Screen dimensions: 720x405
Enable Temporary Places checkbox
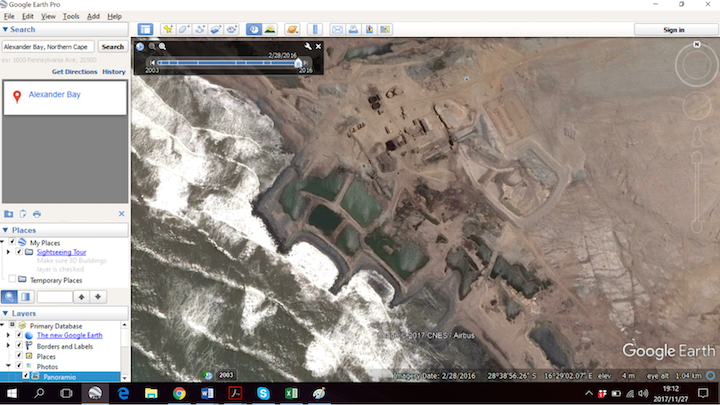pyautogui.click(x=12, y=279)
